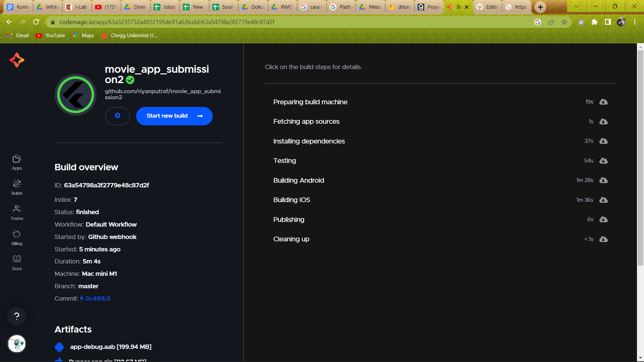Open app settings gear button
The width and height of the screenshot is (644, 362).
pyautogui.click(x=117, y=116)
